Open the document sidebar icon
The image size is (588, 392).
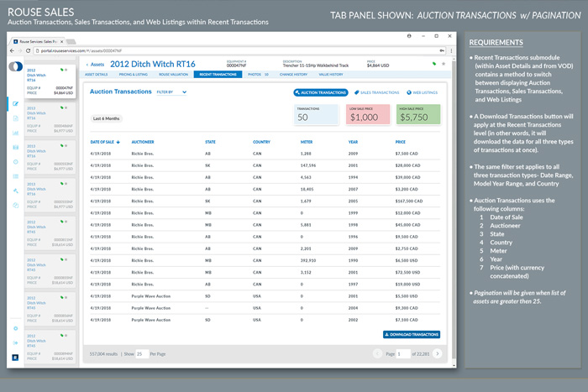point(15,118)
